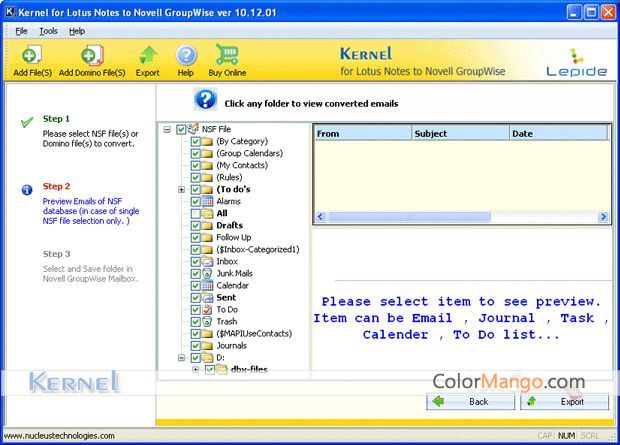Uncheck the Inbox folder checkbox
The height and width of the screenshot is (445, 620).
(196, 261)
